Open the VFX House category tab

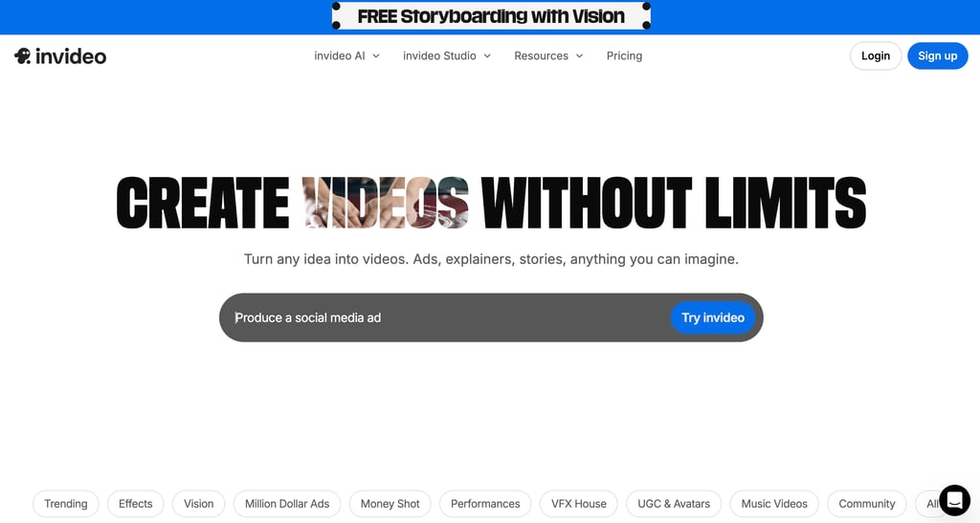point(579,504)
